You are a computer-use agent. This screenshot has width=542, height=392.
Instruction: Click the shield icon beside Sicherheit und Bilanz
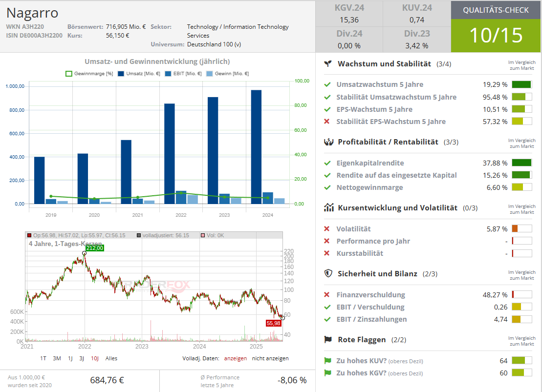point(328,273)
